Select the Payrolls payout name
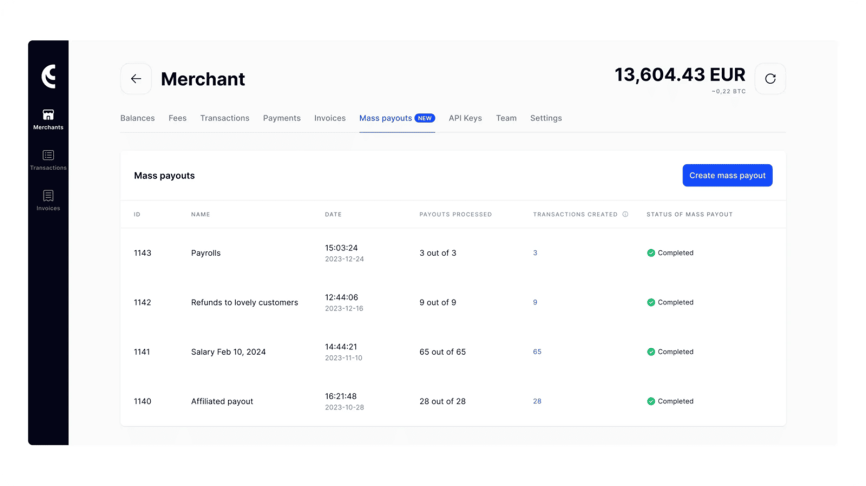 [205, 253]
